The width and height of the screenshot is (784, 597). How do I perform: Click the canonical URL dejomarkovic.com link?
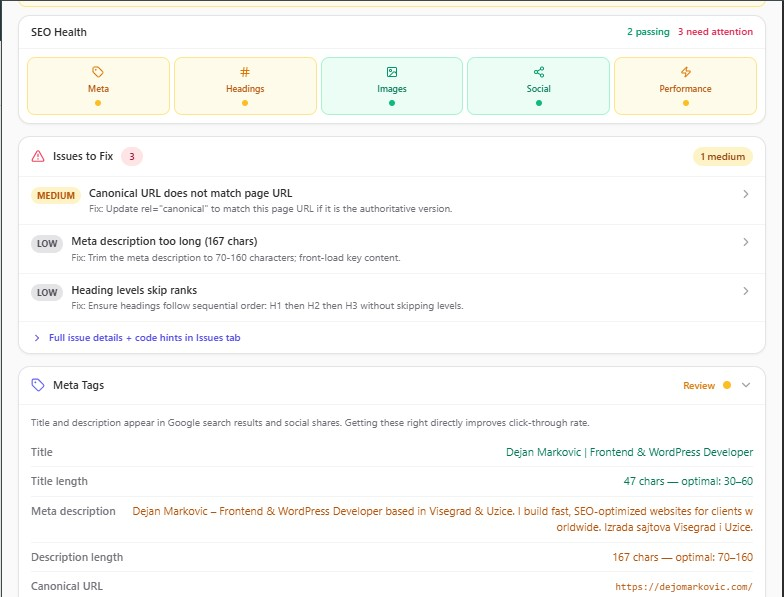[684, 587]
